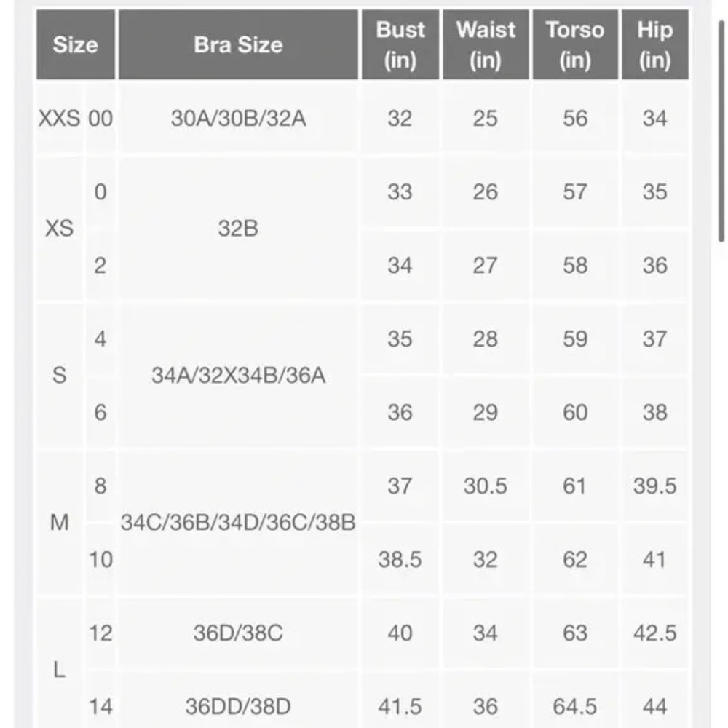Select the Size column header
The width and height of the screenshot is (728, 728).
(x=76, y=44)
